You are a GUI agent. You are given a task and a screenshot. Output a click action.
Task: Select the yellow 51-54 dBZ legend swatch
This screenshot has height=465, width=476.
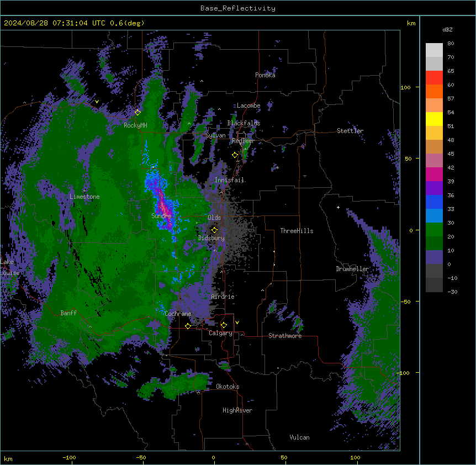[434, 119]
